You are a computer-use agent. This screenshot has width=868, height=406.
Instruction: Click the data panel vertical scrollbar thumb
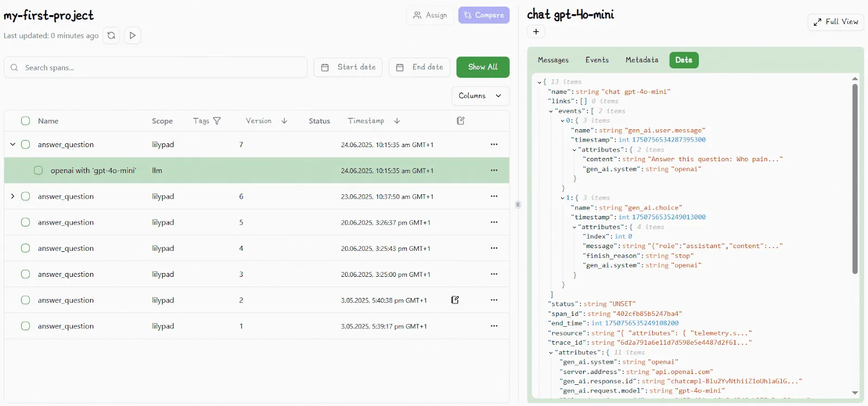[x=855, y=179]
